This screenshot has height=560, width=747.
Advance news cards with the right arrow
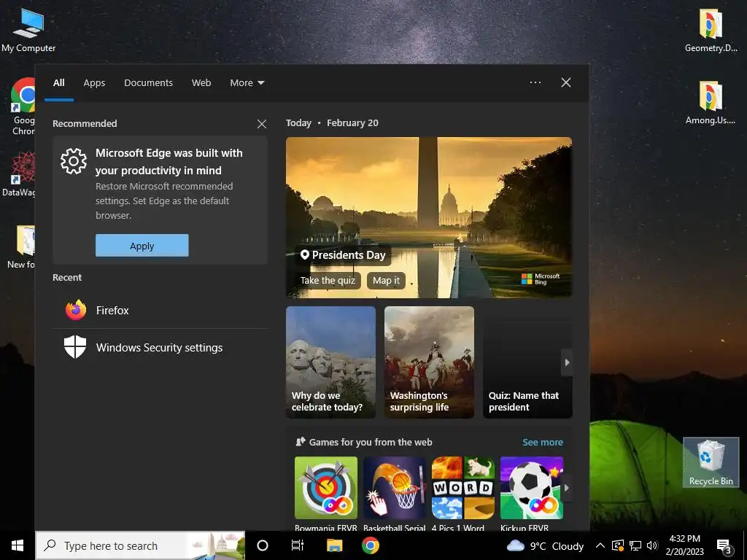[x=567, y=362]
